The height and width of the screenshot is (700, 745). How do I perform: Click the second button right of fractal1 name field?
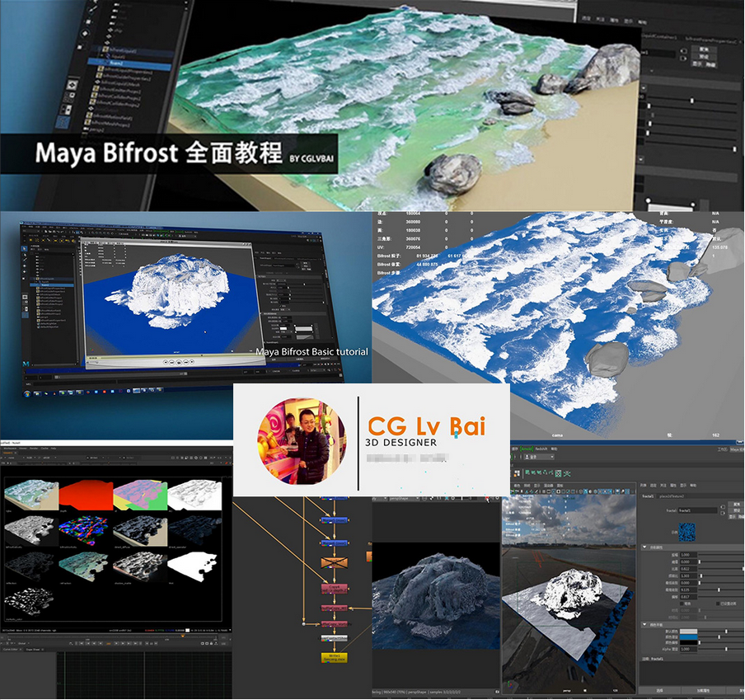pos(737,510)
